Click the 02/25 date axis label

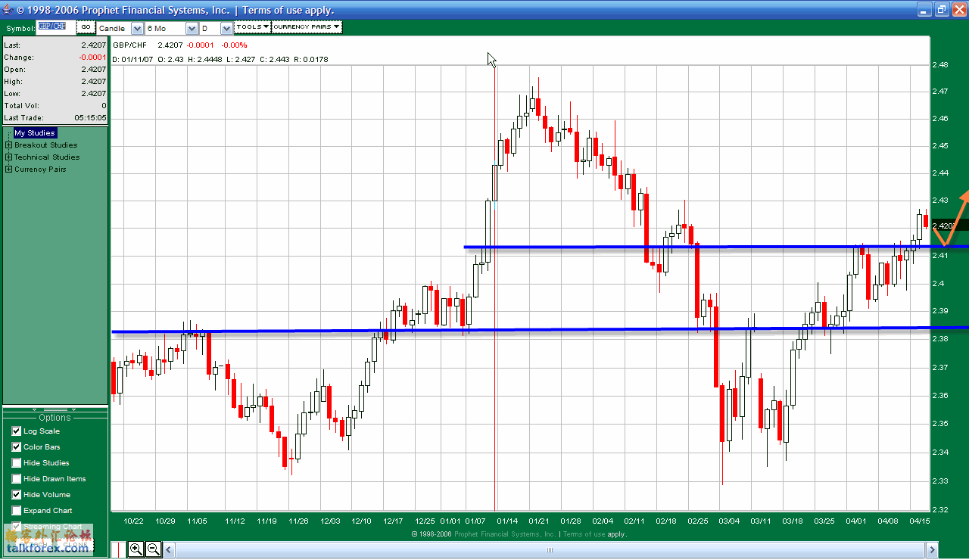698,521
